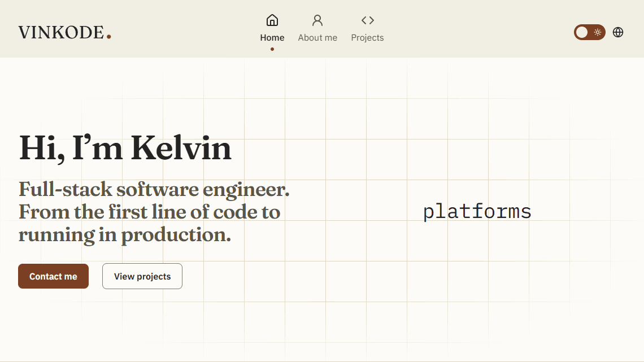Screen dimensions: 644x362
Task: Select the Home navigation label
Action: pos(272,38)
